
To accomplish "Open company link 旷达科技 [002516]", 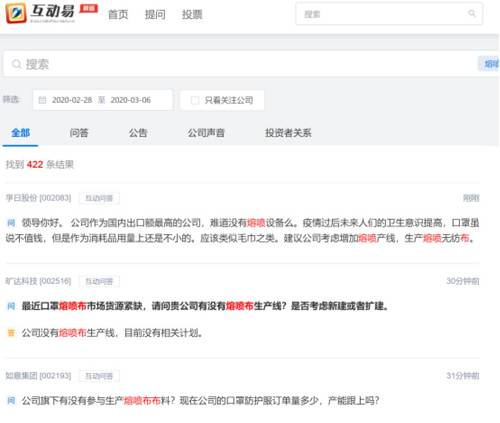I will pyautogui.click(x=38, y=281).
